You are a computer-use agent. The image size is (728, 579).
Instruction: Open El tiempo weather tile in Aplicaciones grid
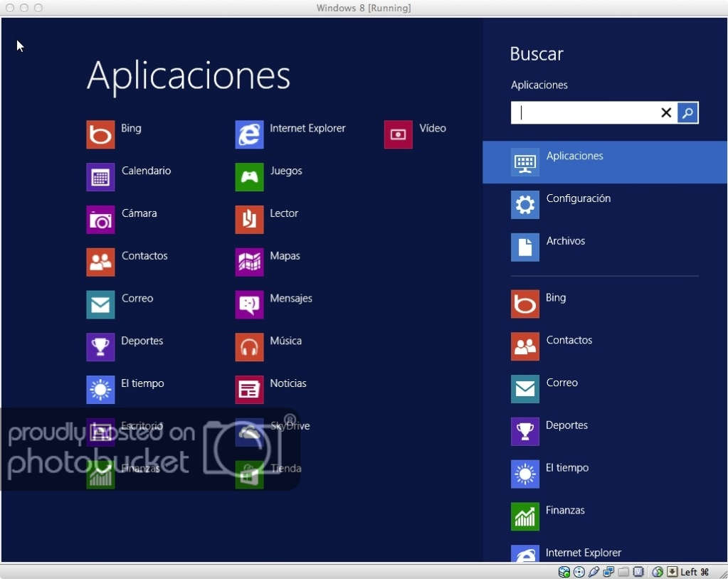100,390
